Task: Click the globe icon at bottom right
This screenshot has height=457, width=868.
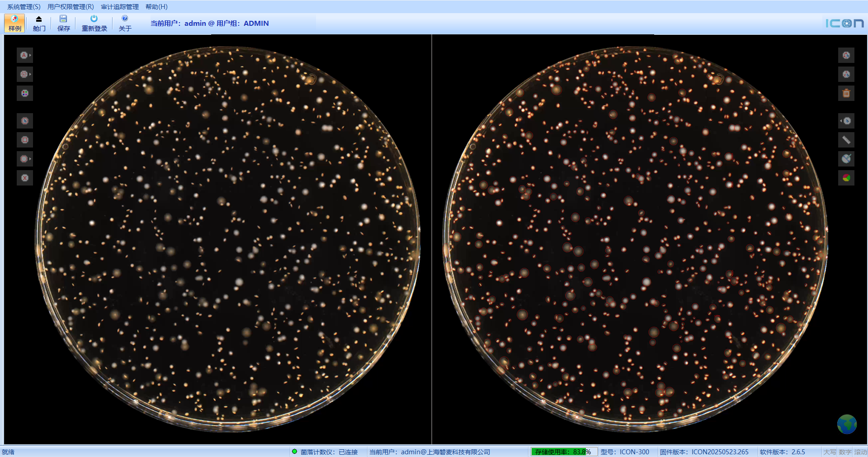Action: (846, 424)
